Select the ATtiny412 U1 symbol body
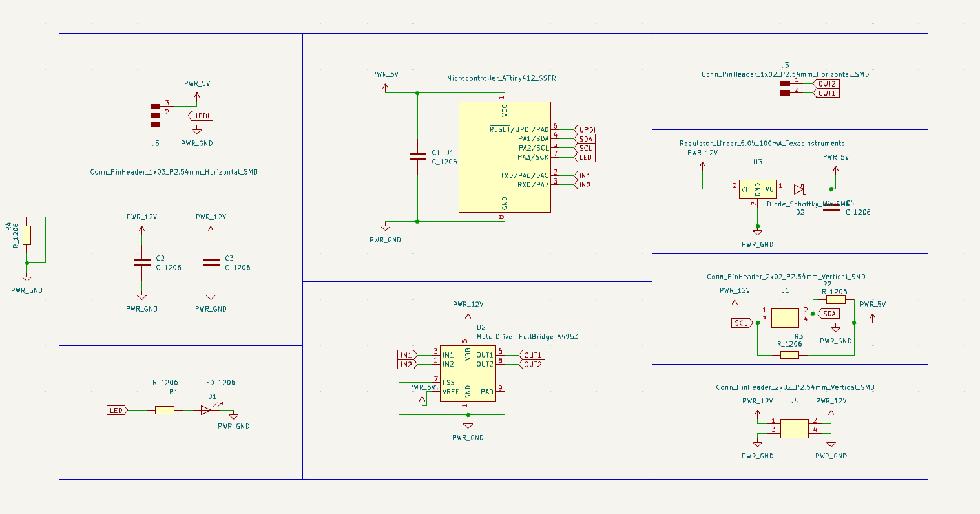This screenshot has height=514, width=980. point(505,157)
